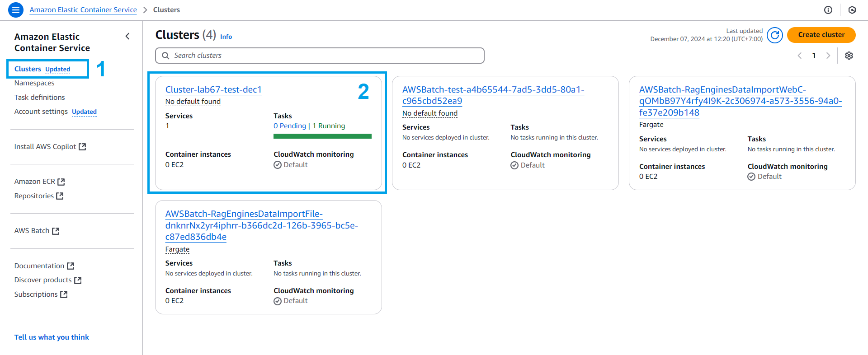This screenshot has width=868, height=355.
Task: Click green task progress bar
Action: coord(322,136)
